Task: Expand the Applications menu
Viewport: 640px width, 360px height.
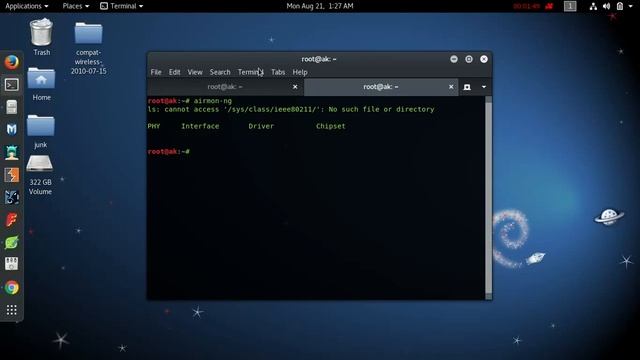Action: click(27, 6)
